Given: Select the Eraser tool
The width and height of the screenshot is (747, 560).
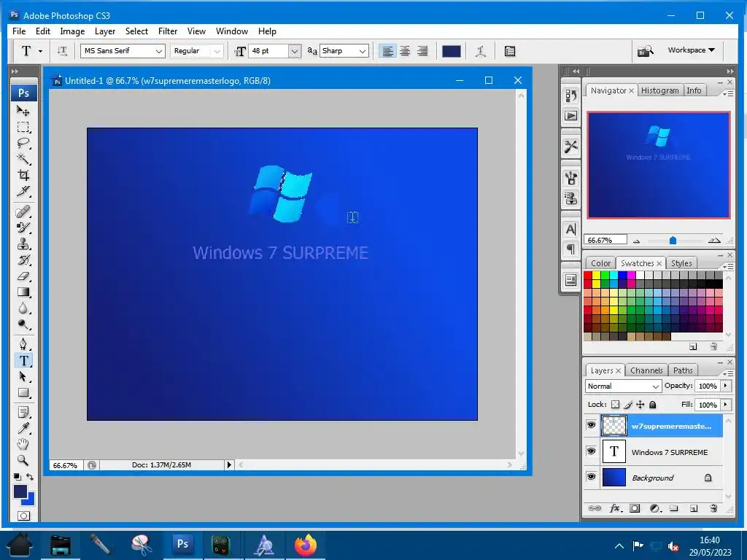Looking at the screenshot, I should pos(23,276).
